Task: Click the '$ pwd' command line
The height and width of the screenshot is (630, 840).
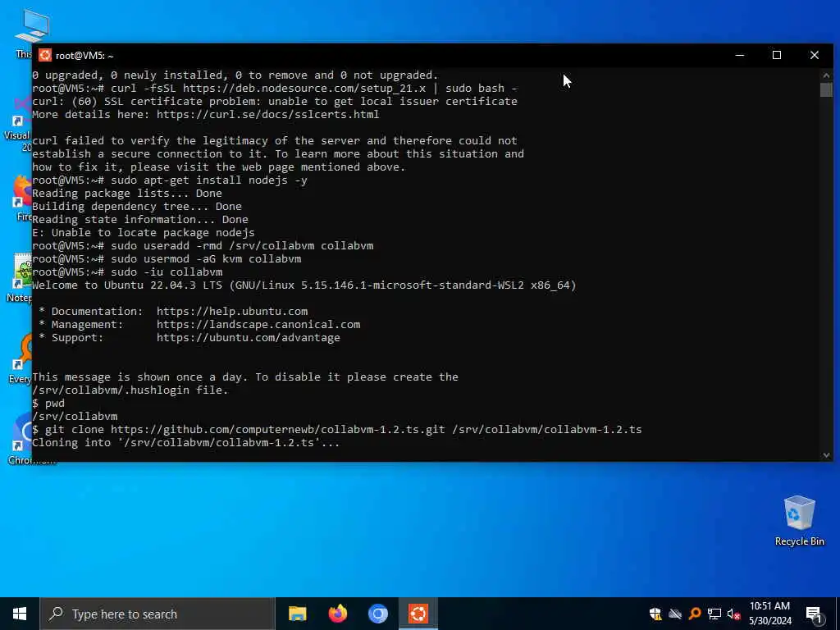Action: coord(48,404)
